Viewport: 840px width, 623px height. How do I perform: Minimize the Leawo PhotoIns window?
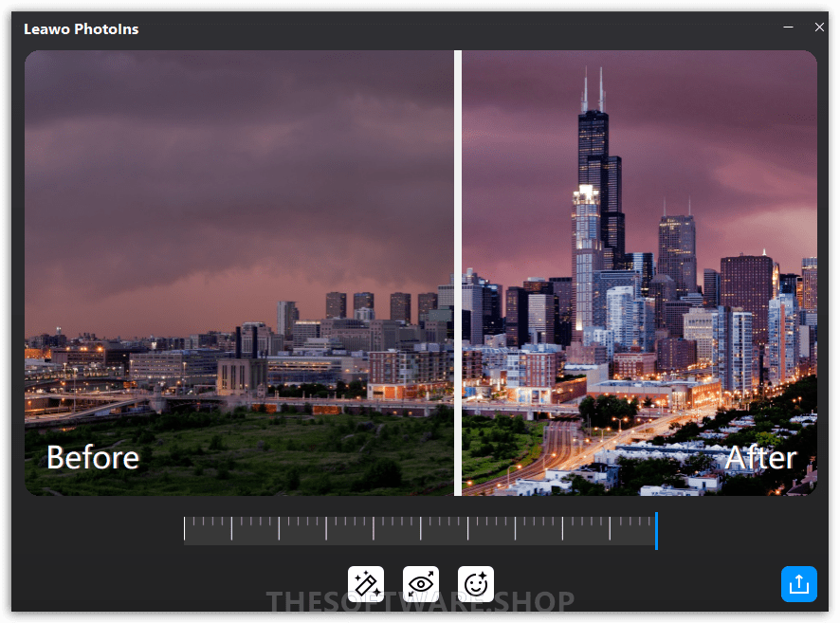coord(788,27)
